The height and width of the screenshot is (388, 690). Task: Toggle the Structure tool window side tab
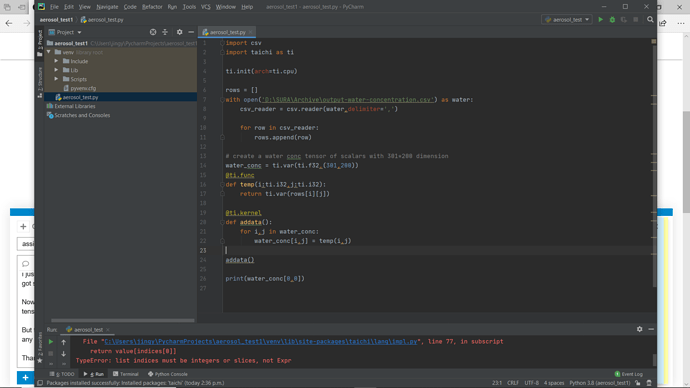[40, 82]
